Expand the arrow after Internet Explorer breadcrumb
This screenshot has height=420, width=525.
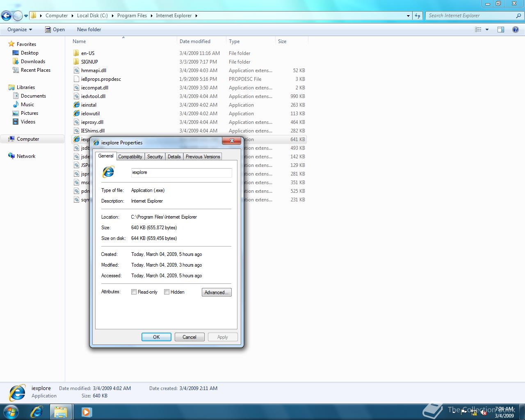point(196,16)
